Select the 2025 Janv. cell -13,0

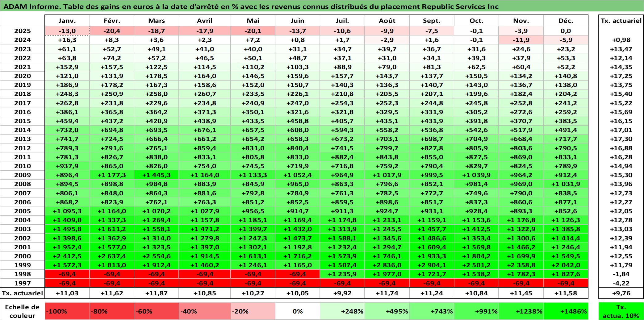[x=67, y=31]
